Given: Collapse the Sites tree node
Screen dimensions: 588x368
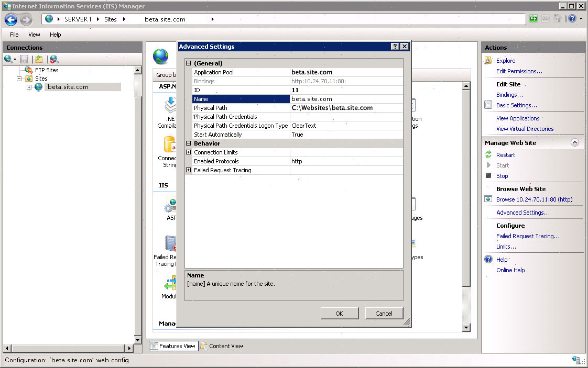Looking at the screenshot, I should pyautogui.click(x=19, y=79).
